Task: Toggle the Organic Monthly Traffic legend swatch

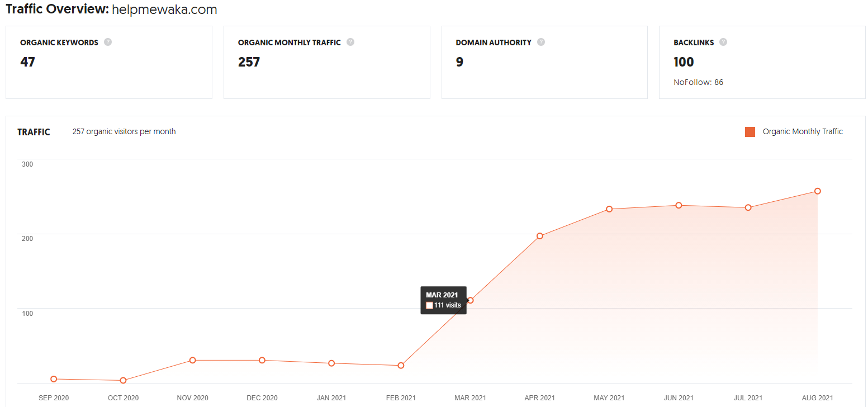Action: pos(750,132)
